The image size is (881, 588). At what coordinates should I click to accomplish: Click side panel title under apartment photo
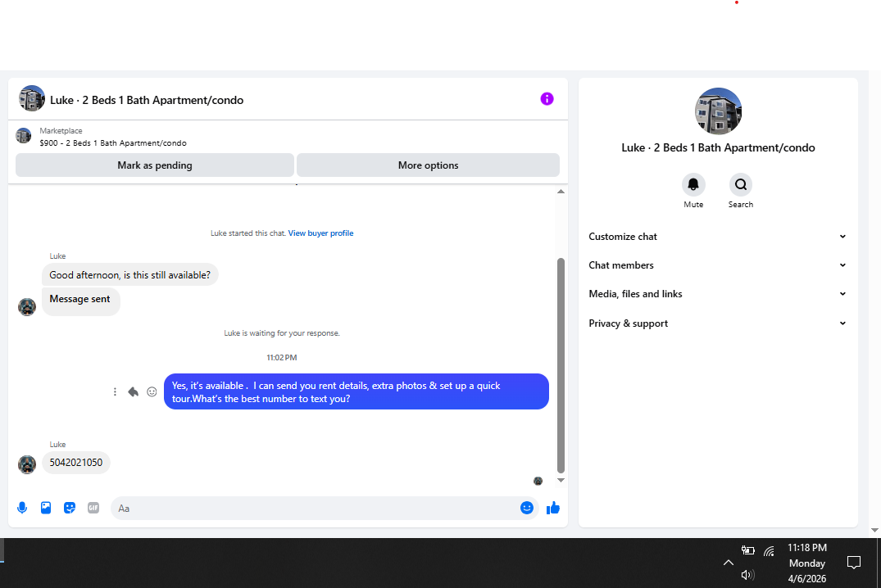click(x=718, y=147)
